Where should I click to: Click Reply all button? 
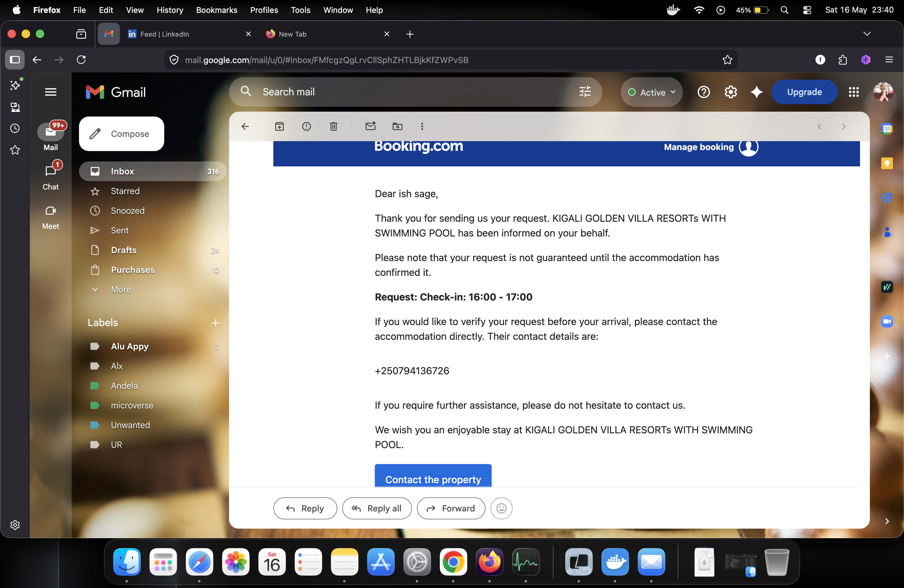[377, 508]
